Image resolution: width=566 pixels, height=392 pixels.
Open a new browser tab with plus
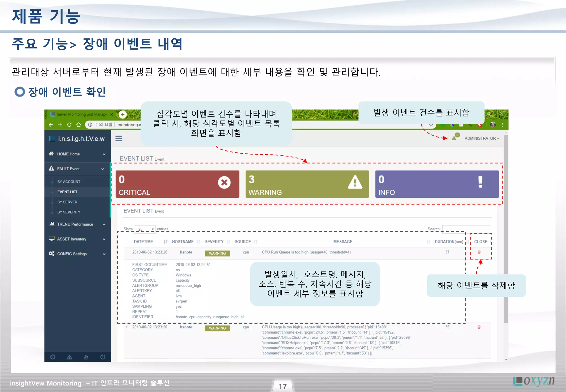coord(123,114)
